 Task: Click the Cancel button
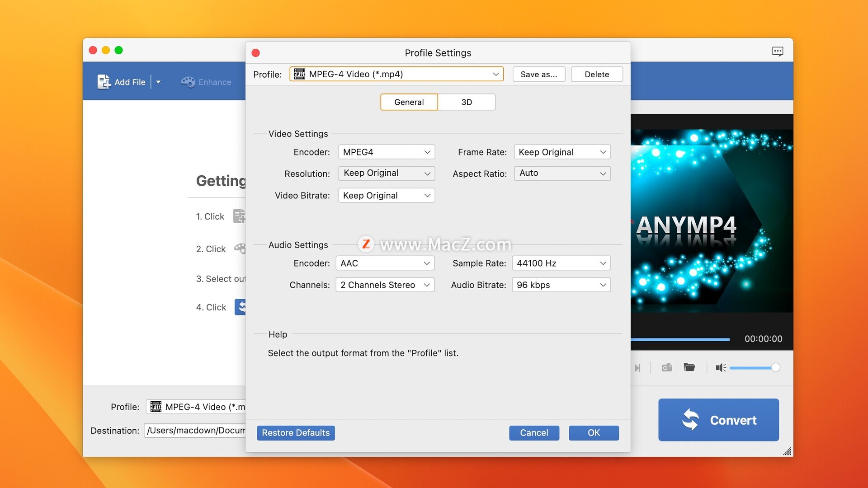click(533, 432)
